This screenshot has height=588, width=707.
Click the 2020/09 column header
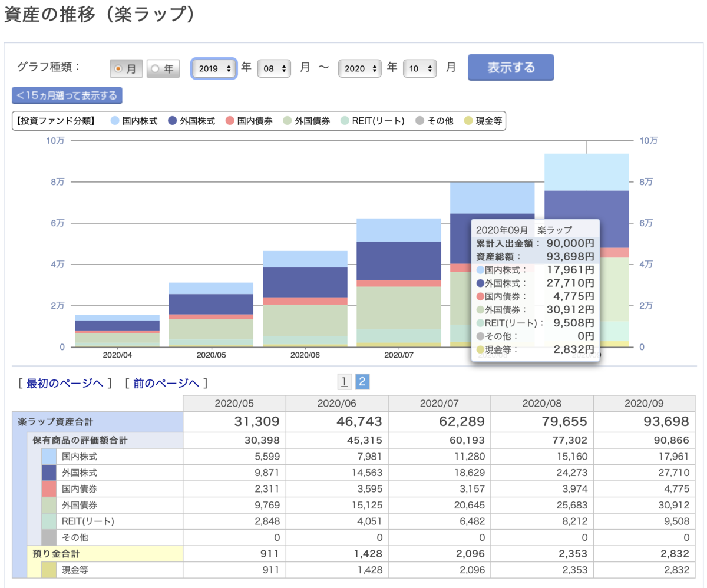tap(644, 404)
